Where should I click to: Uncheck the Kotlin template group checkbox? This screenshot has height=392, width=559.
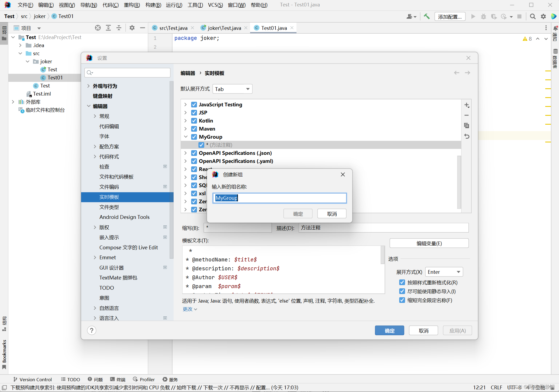[194, 121]
